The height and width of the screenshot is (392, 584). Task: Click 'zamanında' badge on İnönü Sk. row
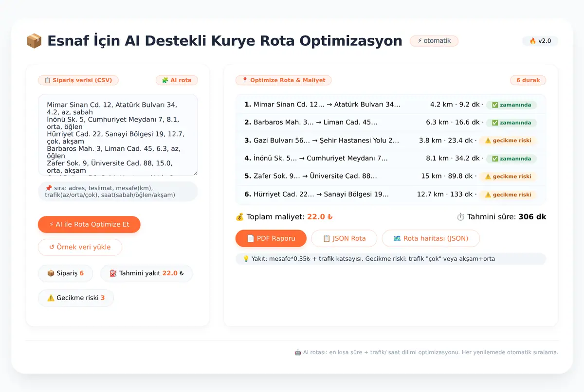511,159
